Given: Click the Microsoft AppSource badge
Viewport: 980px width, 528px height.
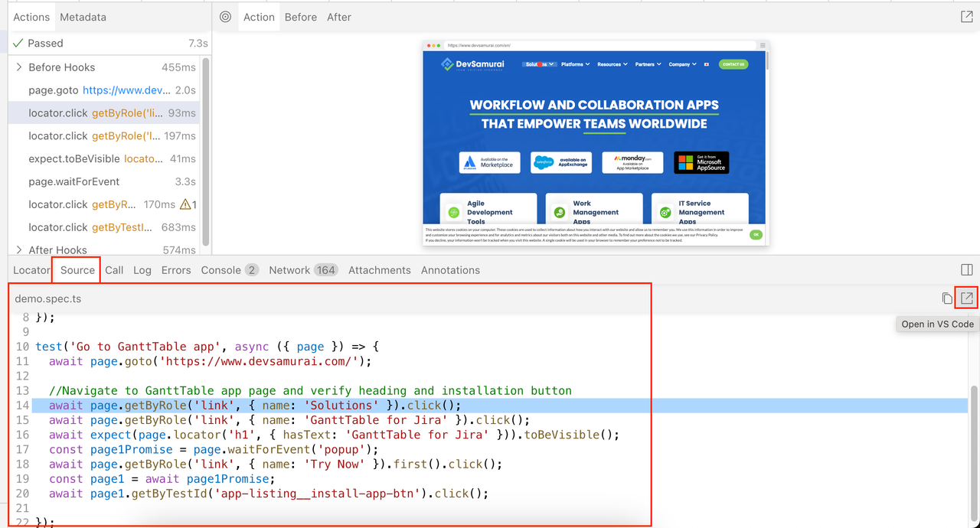Looking at the screenshot, I should click(701, 162).
